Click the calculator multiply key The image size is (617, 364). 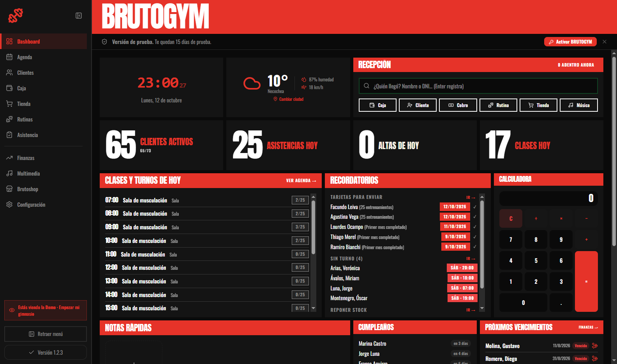point(561,218)
